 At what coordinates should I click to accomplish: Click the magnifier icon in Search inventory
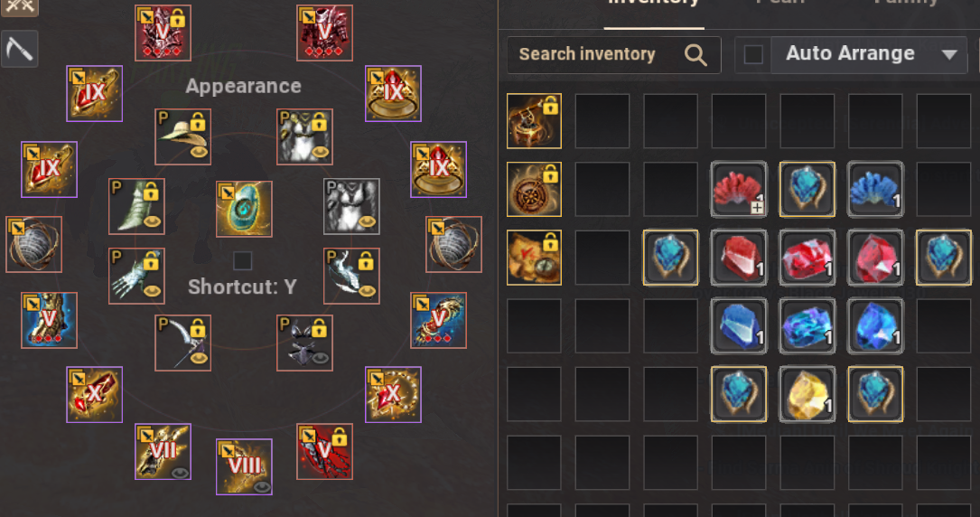tap(695, 55)
